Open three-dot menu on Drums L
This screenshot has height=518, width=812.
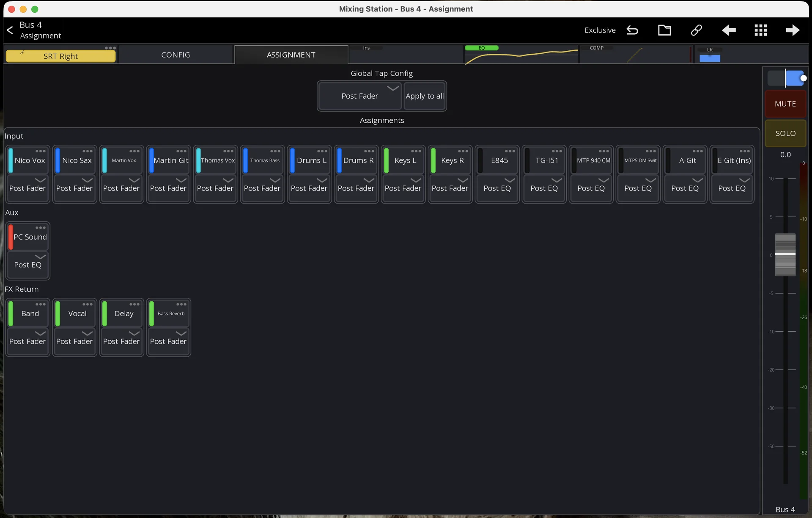pyautogui.click(x=322, y=151)
